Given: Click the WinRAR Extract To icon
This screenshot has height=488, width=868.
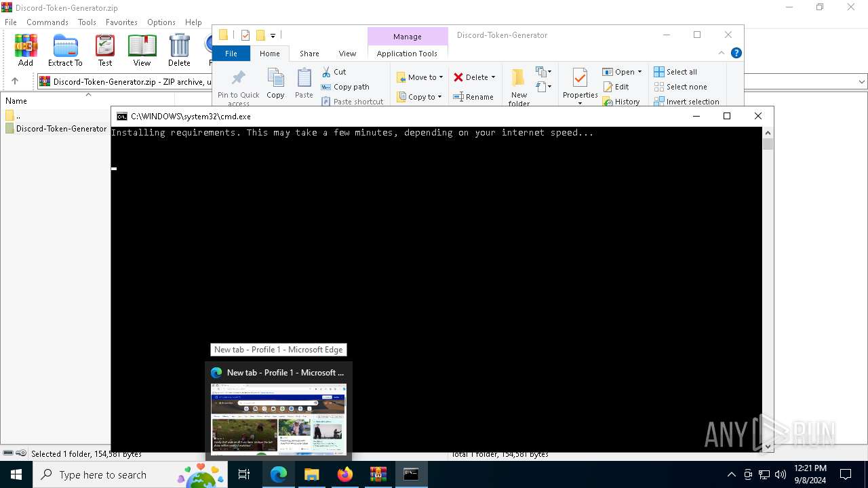Looking at the screenshot, I should [x=65, y=50].
